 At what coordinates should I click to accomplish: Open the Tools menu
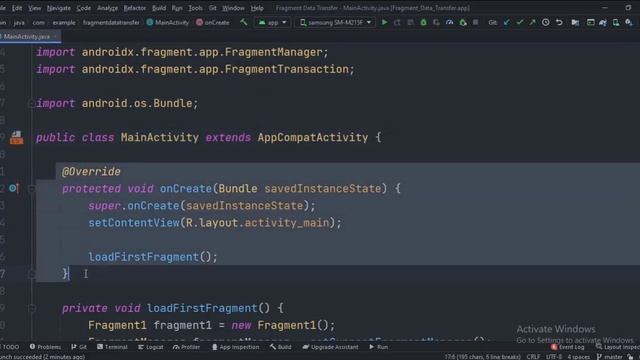point(195,8)
